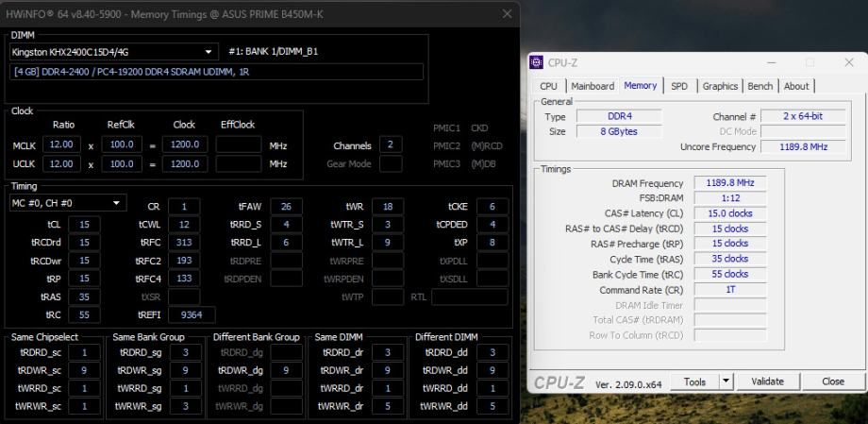868x424 pixels.
Task: Click the Validate button in CPU-Z
Action: click(767, 382)
